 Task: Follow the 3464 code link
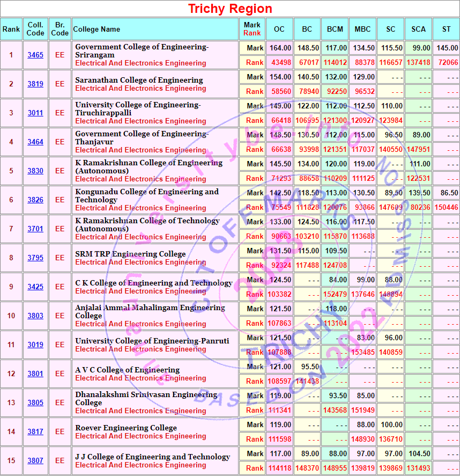click(x=35, y=142)
